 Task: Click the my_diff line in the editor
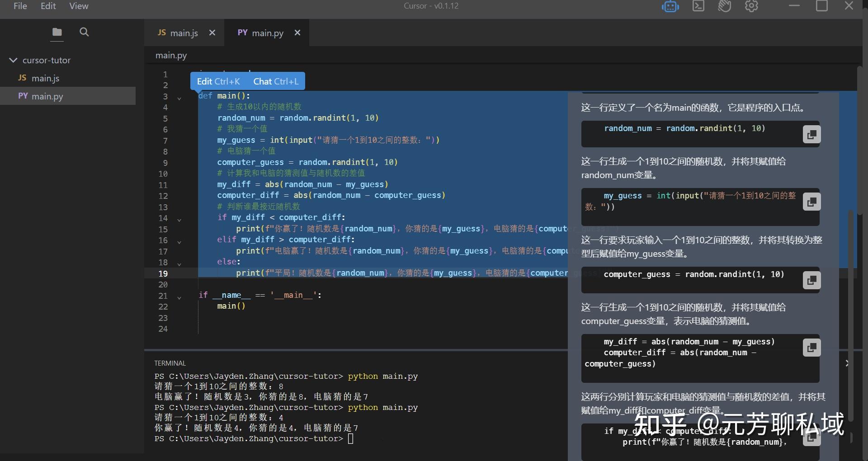point(302,184)
